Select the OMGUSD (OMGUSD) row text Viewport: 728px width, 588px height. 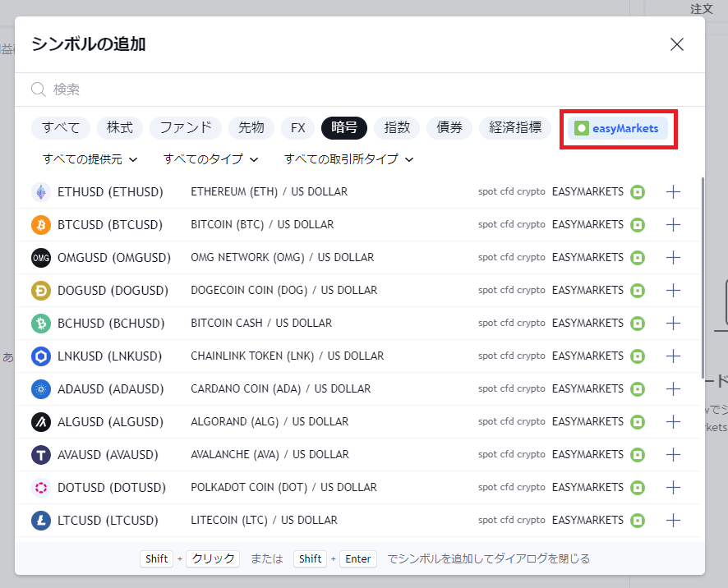pos(114,258)
